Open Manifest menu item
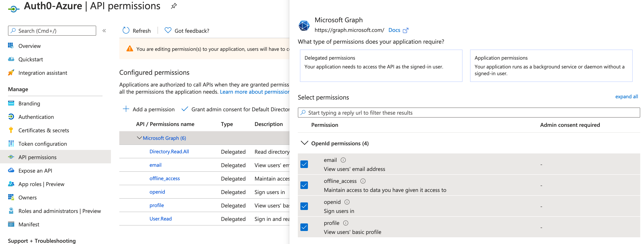 tap(29, 224)
